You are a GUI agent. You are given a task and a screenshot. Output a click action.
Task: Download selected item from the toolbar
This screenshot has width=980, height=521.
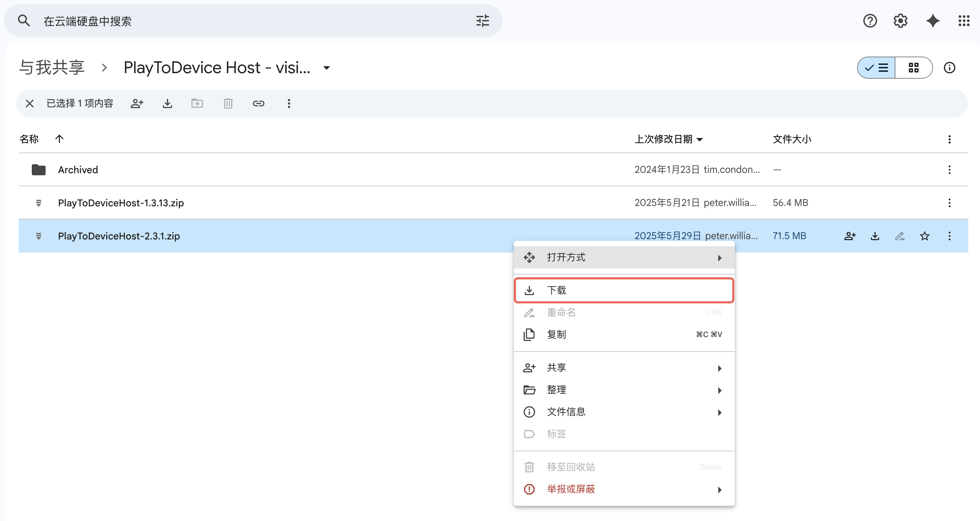point(167,104)
